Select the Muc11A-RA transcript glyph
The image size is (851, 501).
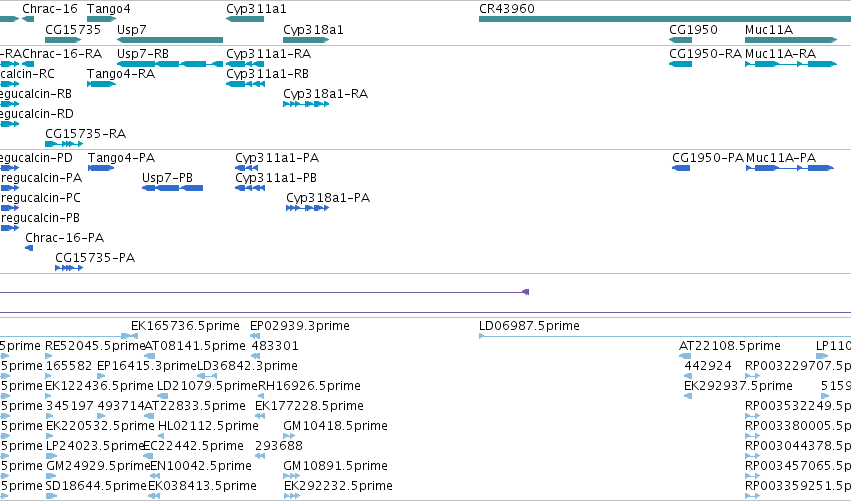click(791, 64)
